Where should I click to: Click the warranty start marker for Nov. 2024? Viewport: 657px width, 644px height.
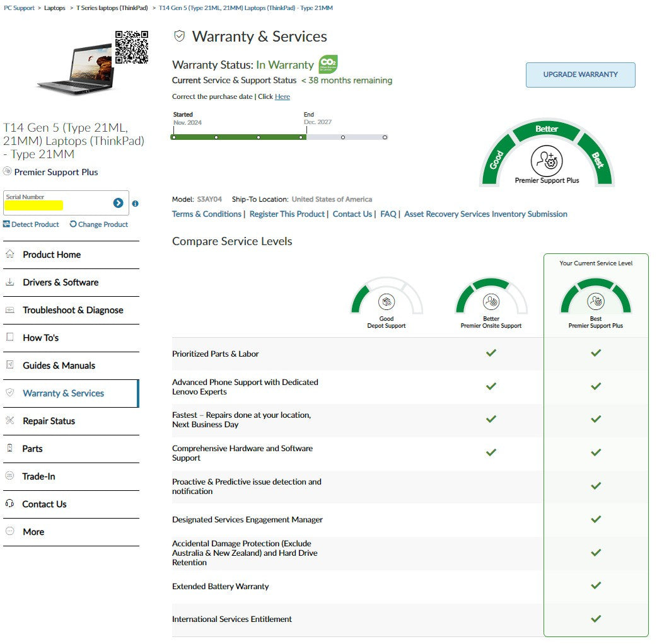click(174, 137)
